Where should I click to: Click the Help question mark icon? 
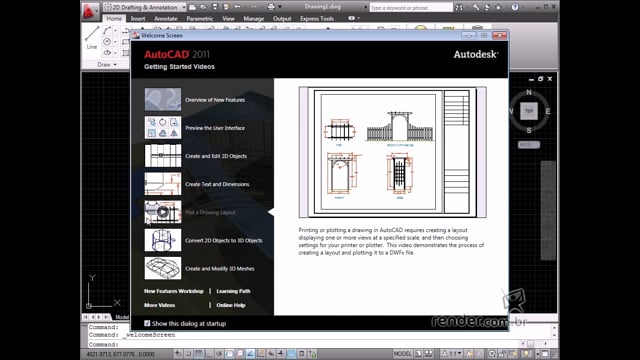coord(515,7)
